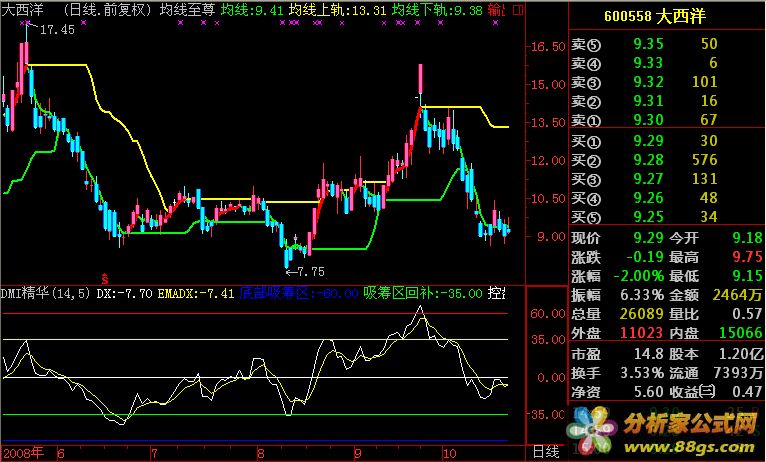Viewport: 766px width, 462px height.
Task: Select the 均线上轨:13.31 value
Action: point(338,10)
